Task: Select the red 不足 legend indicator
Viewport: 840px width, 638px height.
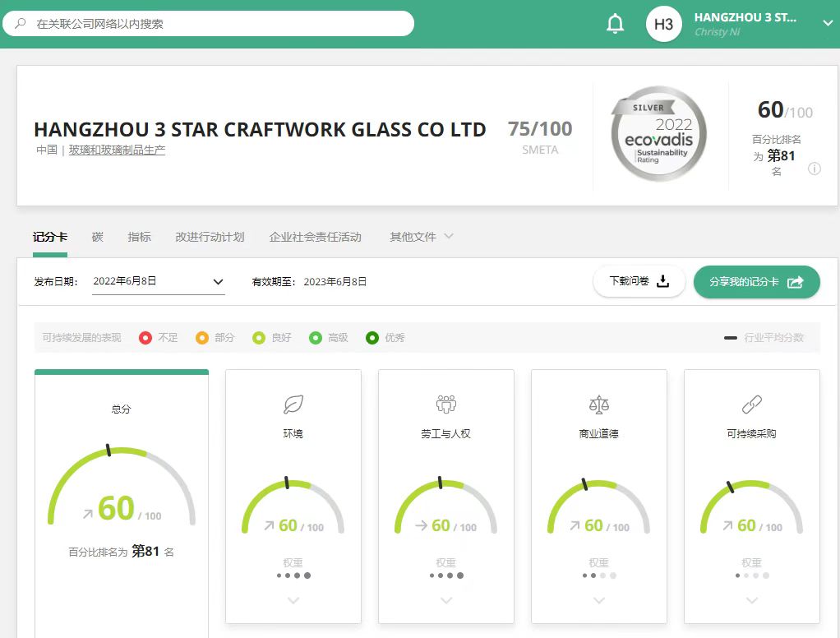Action: coord(145,338)
